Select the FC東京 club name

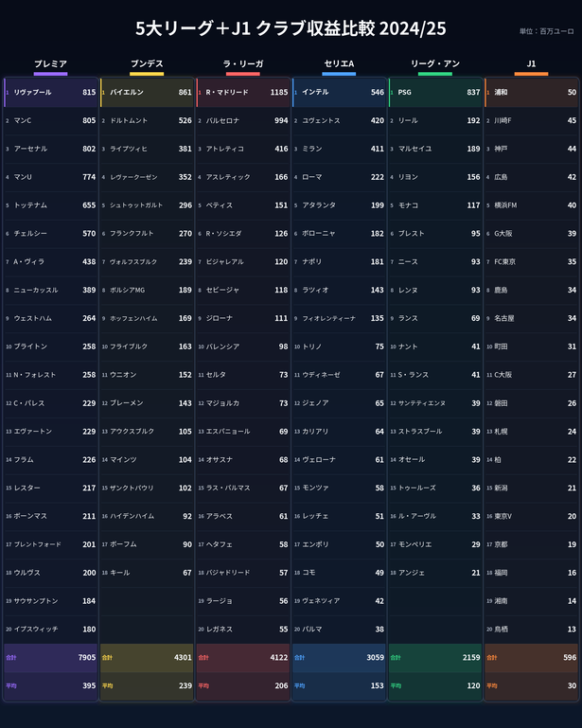pyautogui.click(x=505, y=262)
